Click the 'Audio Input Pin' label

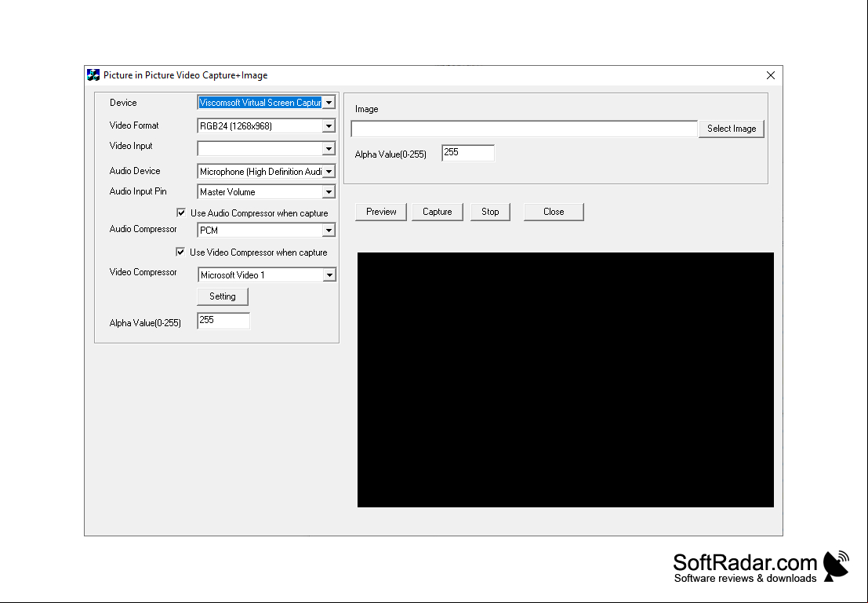138,191
